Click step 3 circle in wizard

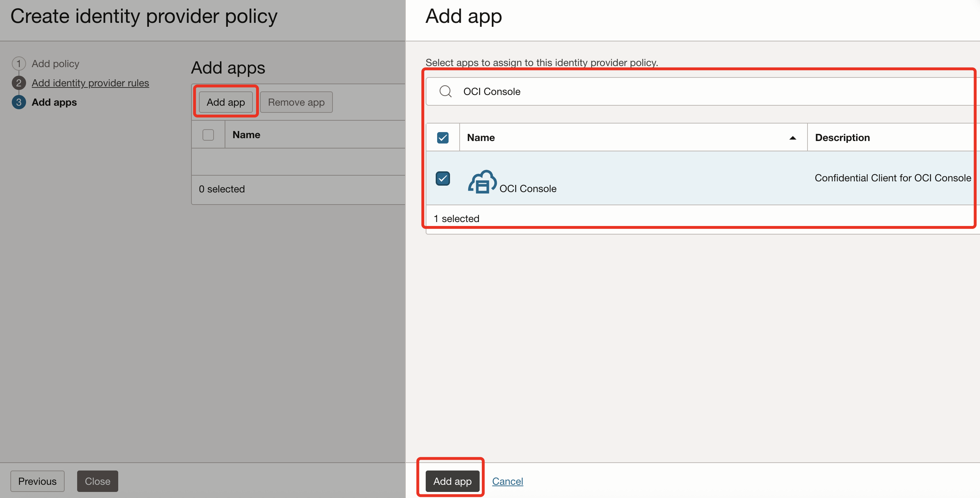pyautogui.click(x=19, y=102)
